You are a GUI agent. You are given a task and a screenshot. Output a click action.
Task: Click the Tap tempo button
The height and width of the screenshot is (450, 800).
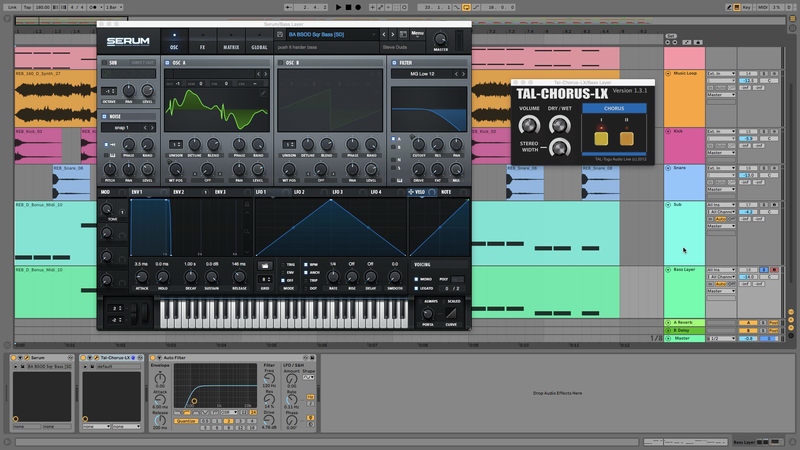[x=28, y=7]
